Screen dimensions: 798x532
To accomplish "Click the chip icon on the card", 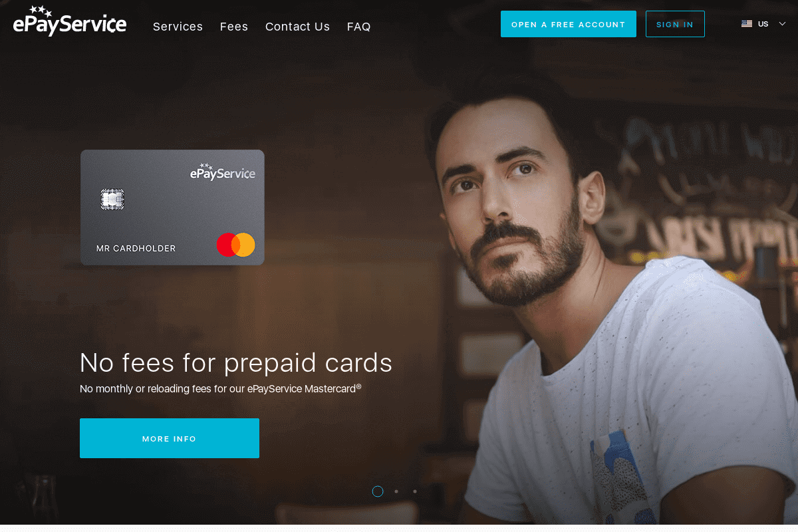I will click(x=112, y=199).
